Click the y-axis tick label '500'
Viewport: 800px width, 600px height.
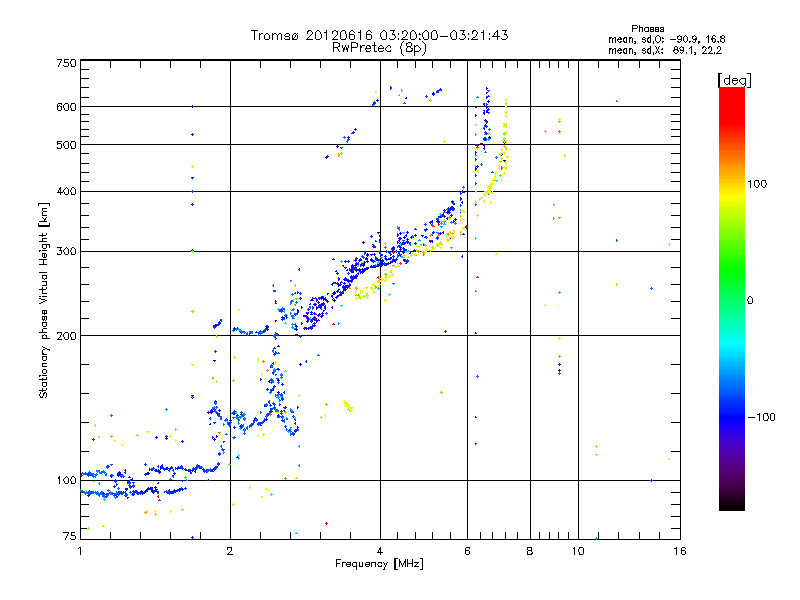tap(66, 145)
